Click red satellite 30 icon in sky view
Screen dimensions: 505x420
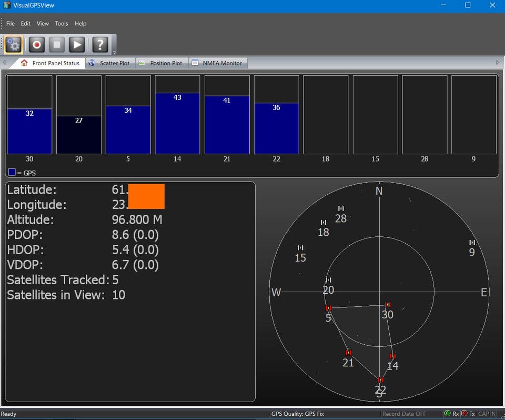click(388, 305)
